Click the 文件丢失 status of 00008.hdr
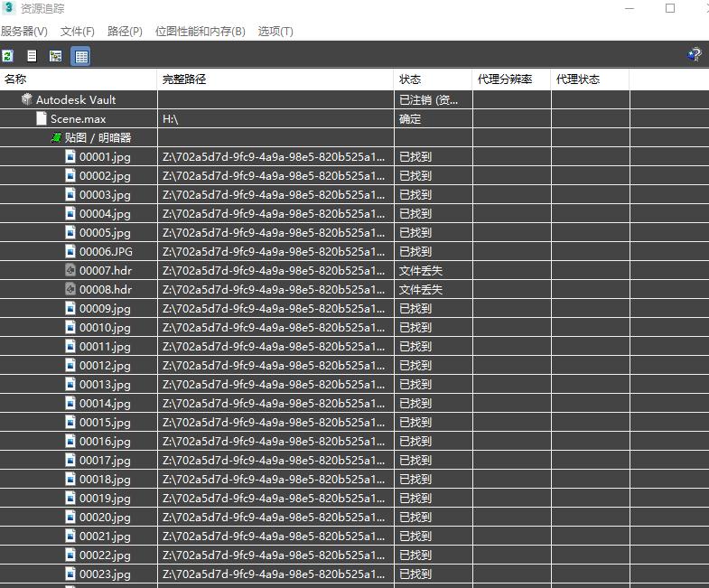The width and height of the screenshot is (709, 588). (x=434, y=289)
